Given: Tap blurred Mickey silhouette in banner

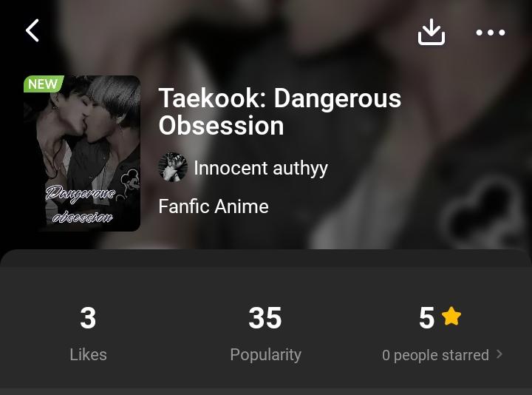Looking at the screenshot, I should 480,211.
